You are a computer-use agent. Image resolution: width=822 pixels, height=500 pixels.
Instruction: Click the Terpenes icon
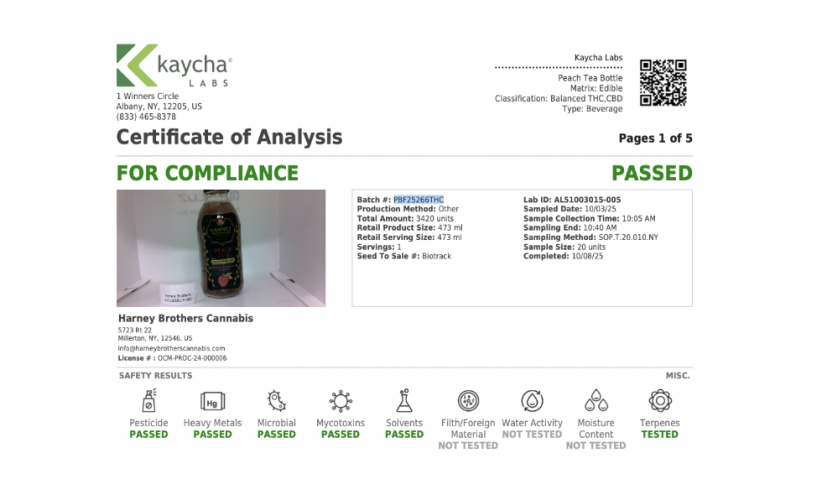(x=660, y=402)
